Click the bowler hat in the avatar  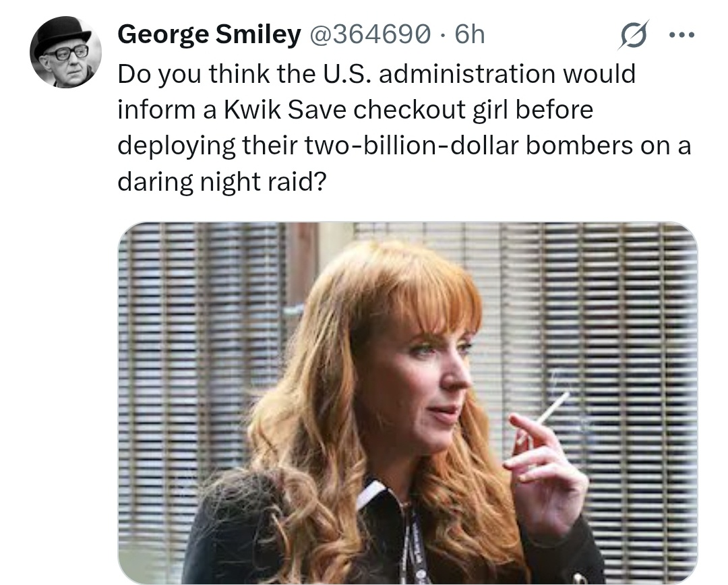click(x=65, y=35)
